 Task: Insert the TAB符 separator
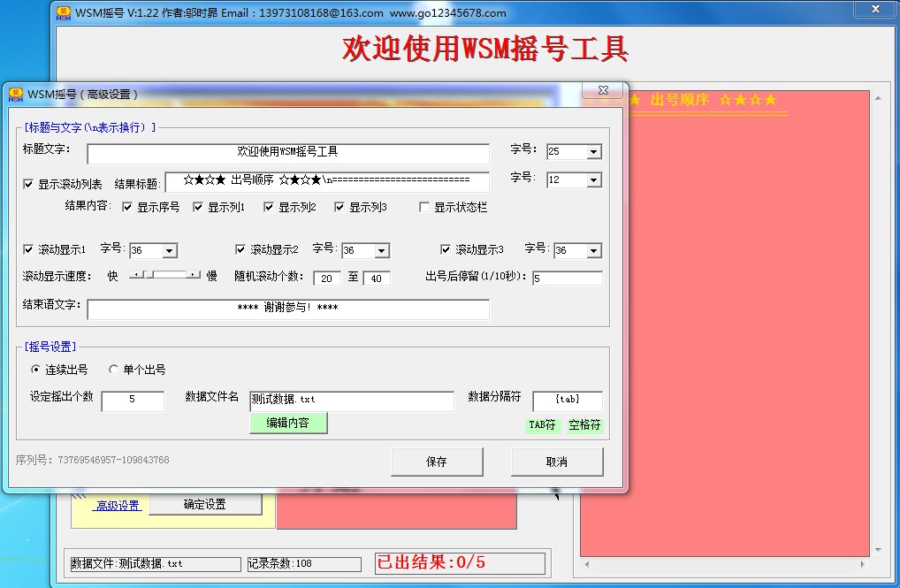point(542,425)
